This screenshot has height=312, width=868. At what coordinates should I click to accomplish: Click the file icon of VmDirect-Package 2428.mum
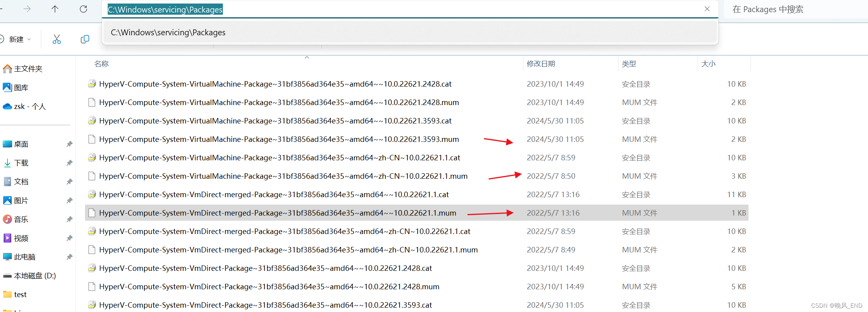tap(92, 287)
